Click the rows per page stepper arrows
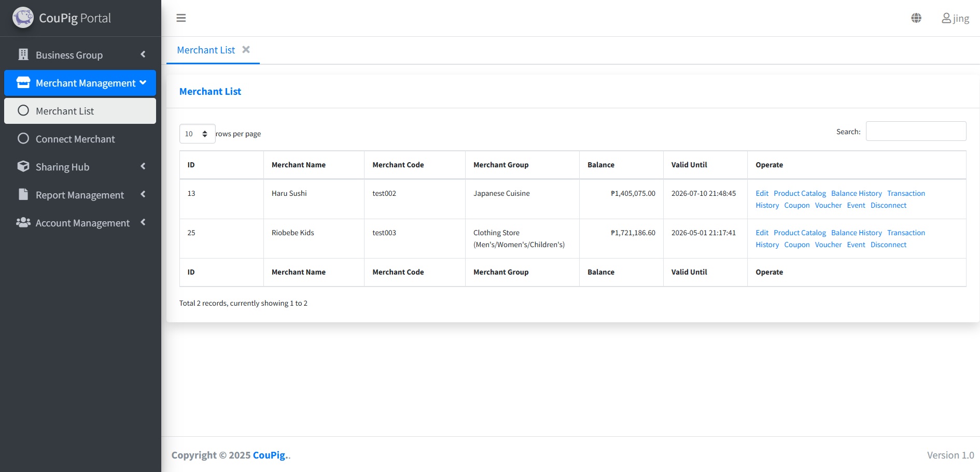 (206, 133)
